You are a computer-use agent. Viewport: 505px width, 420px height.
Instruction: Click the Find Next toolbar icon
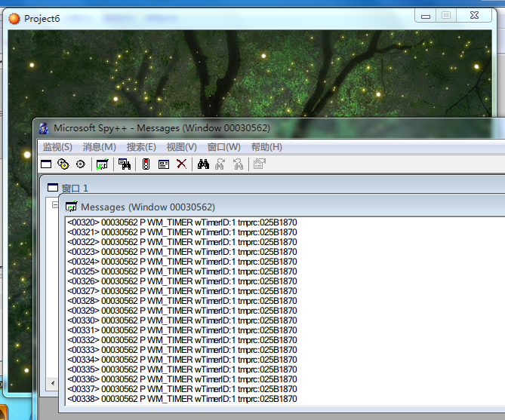pos(220,164)
